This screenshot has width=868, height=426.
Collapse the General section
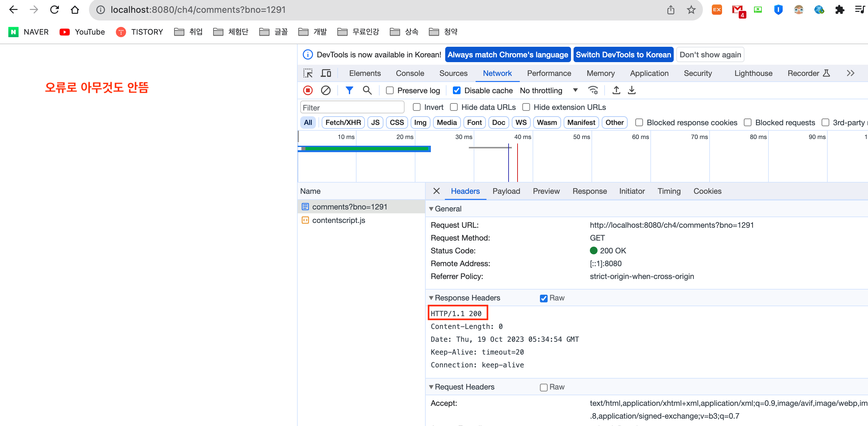pos(431,209)
